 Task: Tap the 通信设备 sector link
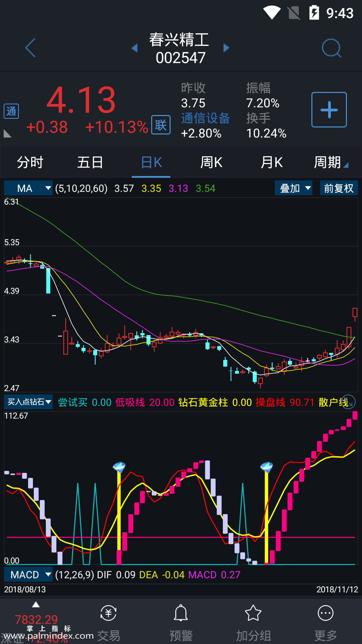(x=205, y=118)
